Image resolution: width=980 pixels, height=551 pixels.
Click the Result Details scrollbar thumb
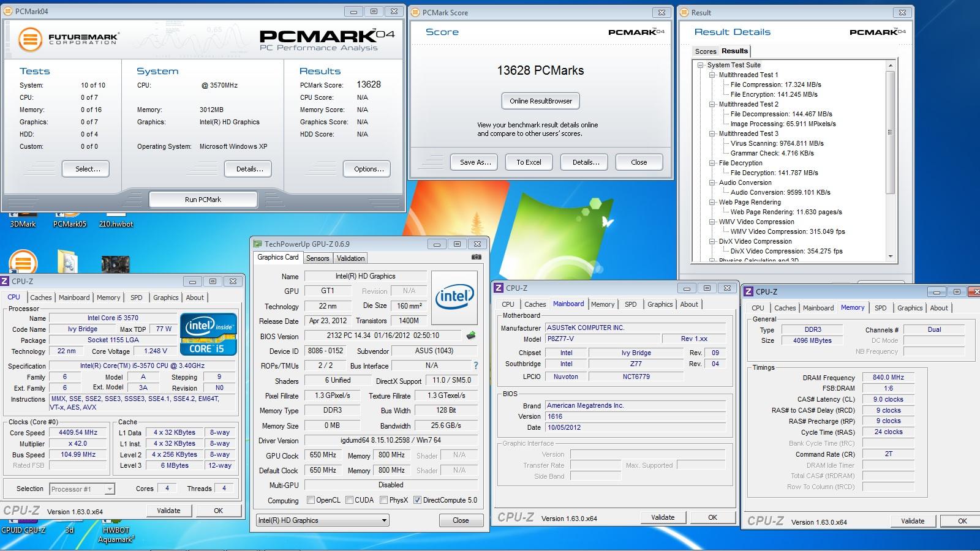pyautogui.click(x=891, y=133)
